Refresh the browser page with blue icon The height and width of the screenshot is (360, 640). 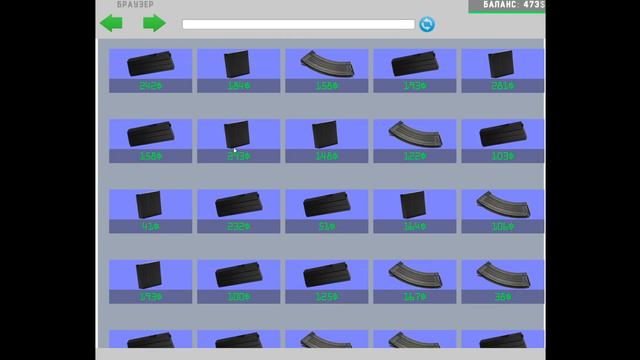427,24
